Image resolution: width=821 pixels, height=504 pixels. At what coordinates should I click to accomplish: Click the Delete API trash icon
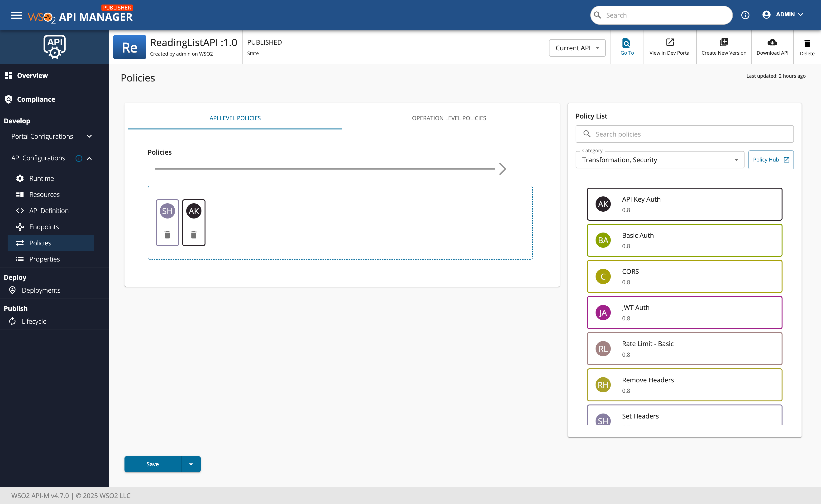point(807,44)
